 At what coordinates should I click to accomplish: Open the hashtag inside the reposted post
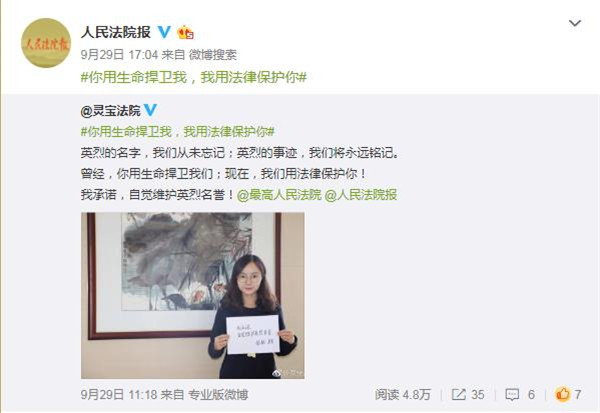178,132
